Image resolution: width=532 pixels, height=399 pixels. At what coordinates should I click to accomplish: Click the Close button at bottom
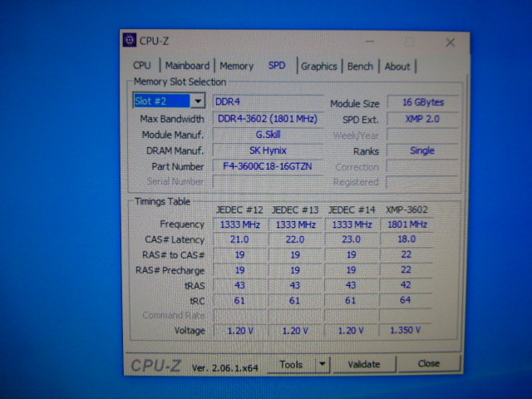coord(429,364)
